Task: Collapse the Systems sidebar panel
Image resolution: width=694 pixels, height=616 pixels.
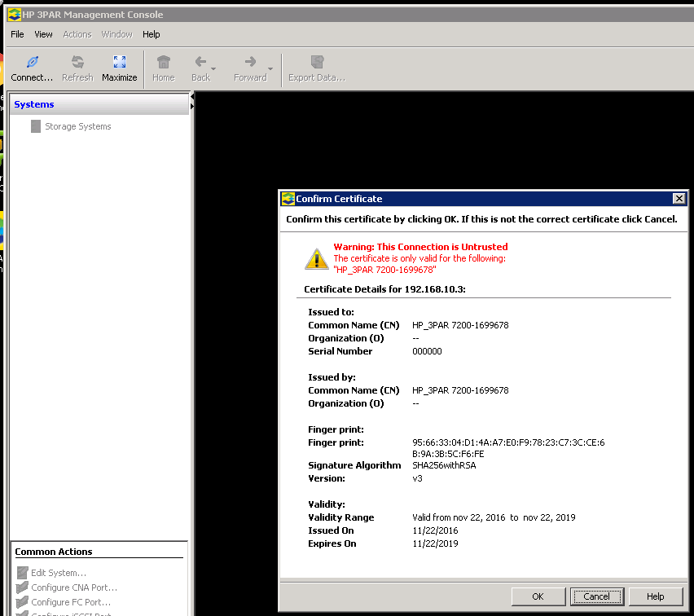Action: pos(191,95)
